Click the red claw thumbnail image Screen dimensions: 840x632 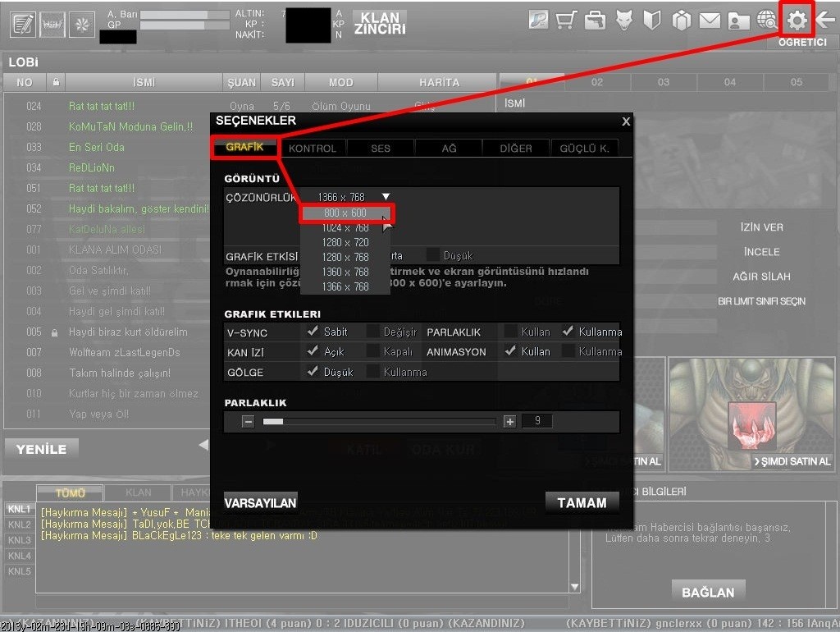pos(752,426)
